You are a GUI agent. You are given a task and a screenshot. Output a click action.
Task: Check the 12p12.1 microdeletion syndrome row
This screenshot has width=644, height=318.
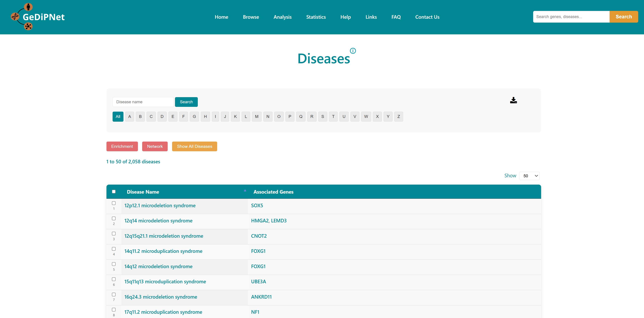[x=114, y=203]
